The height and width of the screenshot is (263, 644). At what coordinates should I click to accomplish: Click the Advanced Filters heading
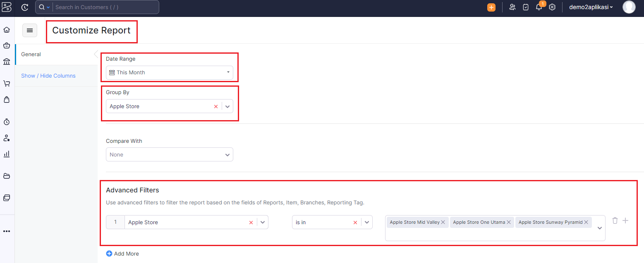coord(132,190)
